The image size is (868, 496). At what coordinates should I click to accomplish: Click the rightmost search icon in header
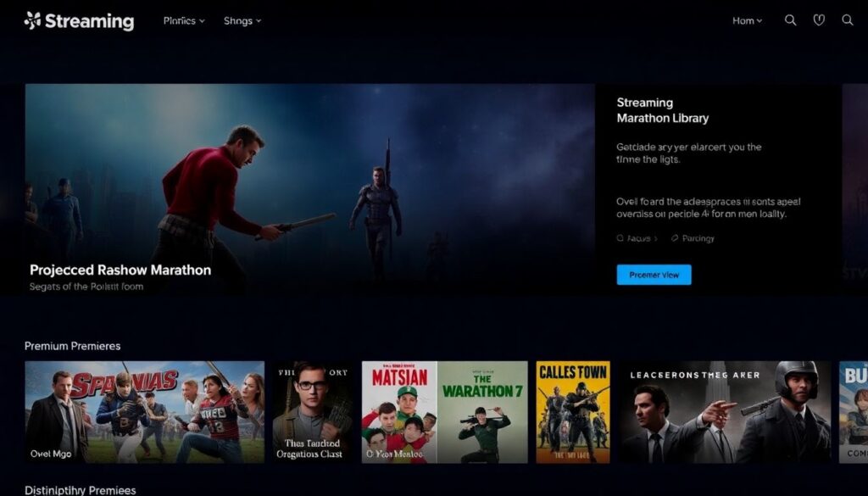coord(847,20)
